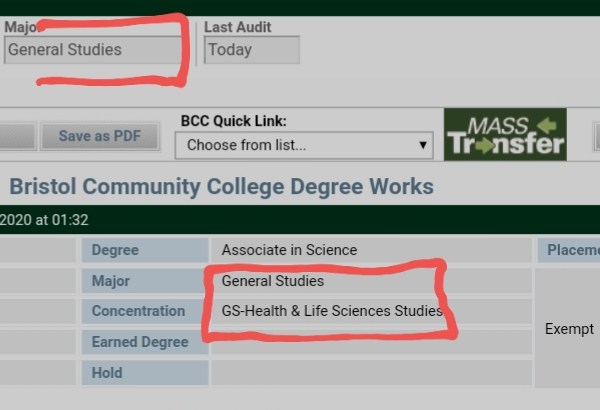This screenshot has height=410, width=600.
Task: Click the partially visible button left of Save as PDF
Action: click(x=18, y=136)
